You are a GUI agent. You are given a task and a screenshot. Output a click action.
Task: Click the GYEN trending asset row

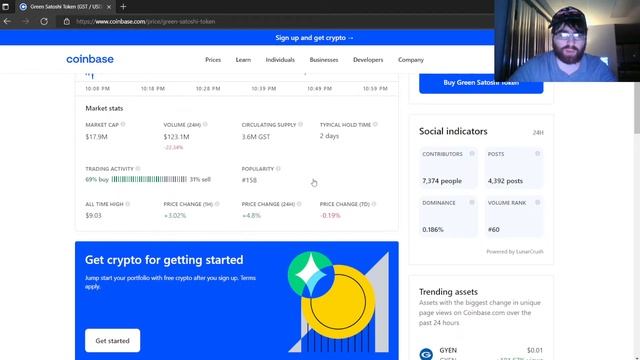(481, 353)
